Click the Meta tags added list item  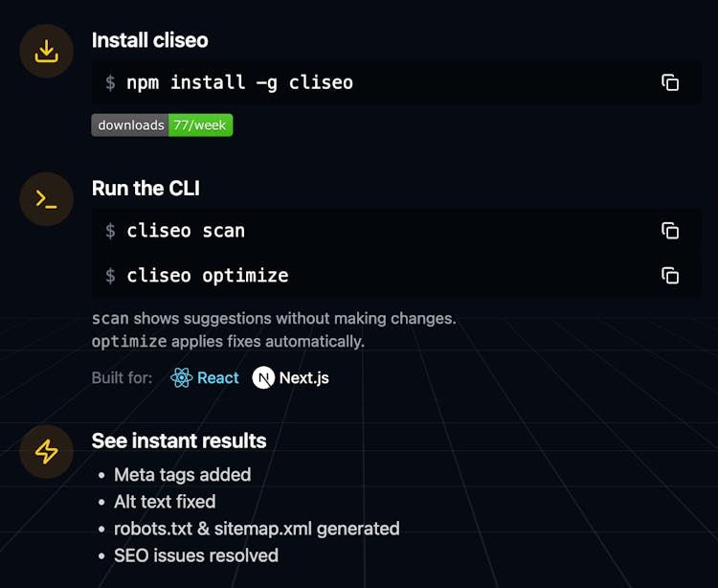point(182,475)
